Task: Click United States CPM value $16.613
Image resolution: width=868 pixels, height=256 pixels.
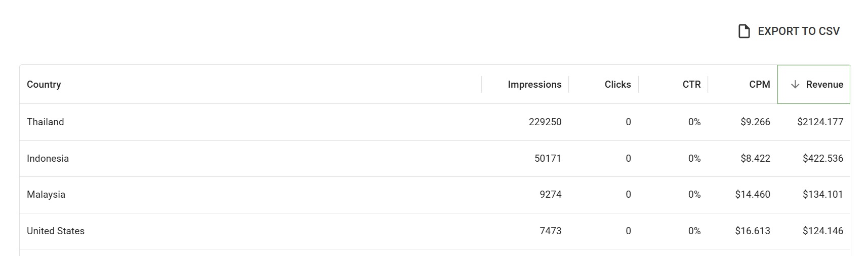Action: [753, 231]
